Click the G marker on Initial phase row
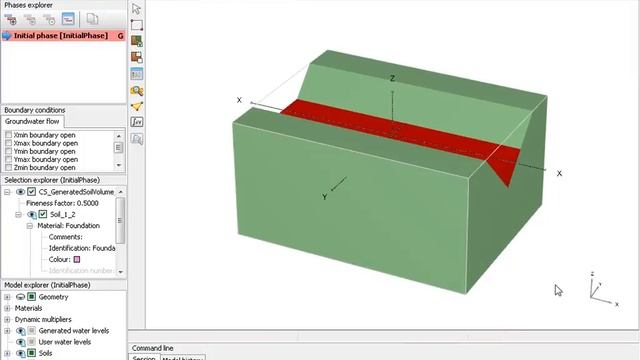The image size is (640, 360). (x=120, y=36)
